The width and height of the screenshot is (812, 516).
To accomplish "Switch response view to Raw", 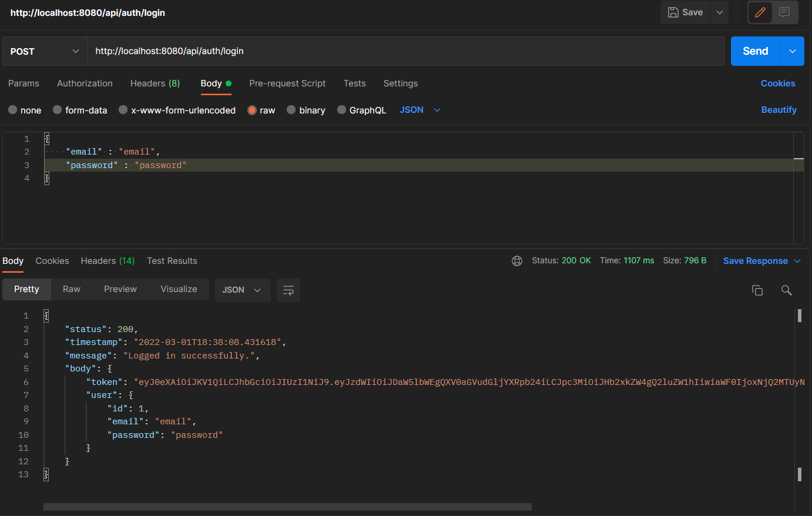I will pos(72,289).
